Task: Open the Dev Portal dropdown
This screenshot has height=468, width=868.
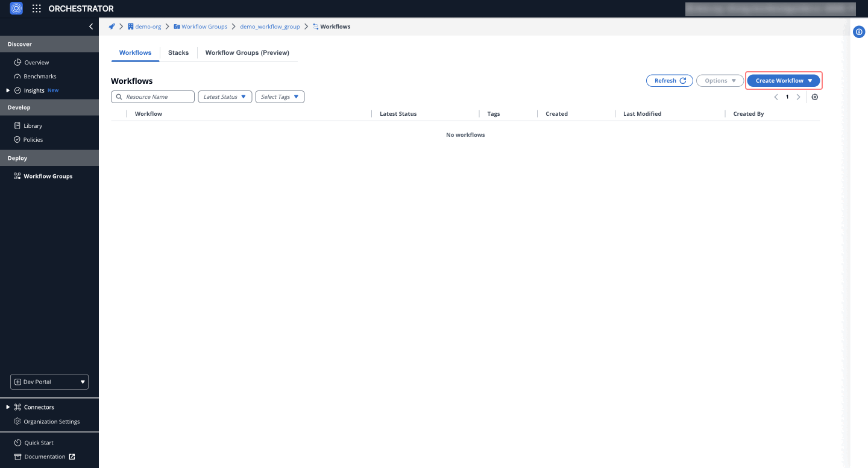Action: pyautogui.click(x=49, y=381)
